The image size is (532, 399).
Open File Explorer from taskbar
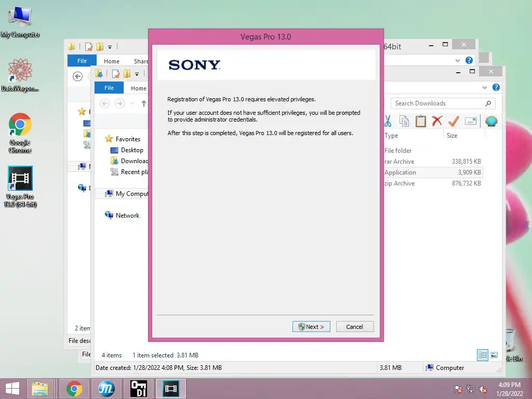40,389
